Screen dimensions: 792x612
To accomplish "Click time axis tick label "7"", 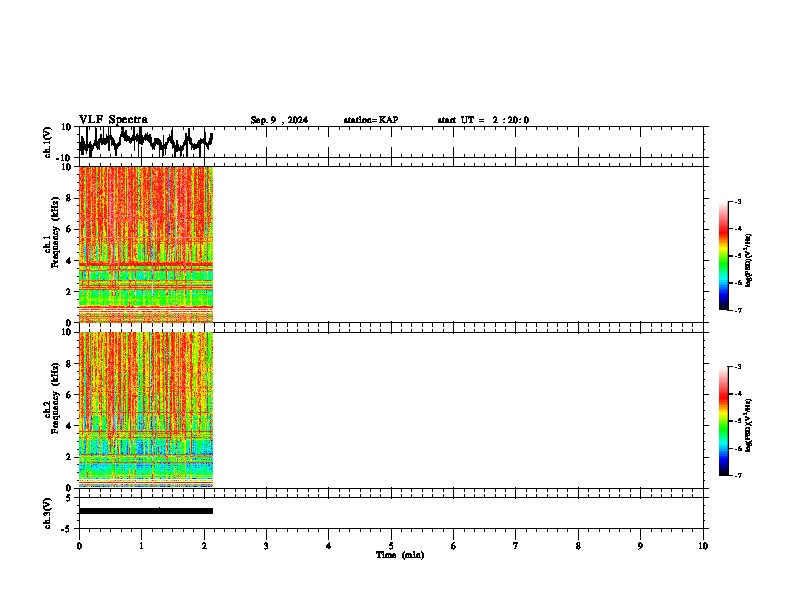I will (516, 546).
